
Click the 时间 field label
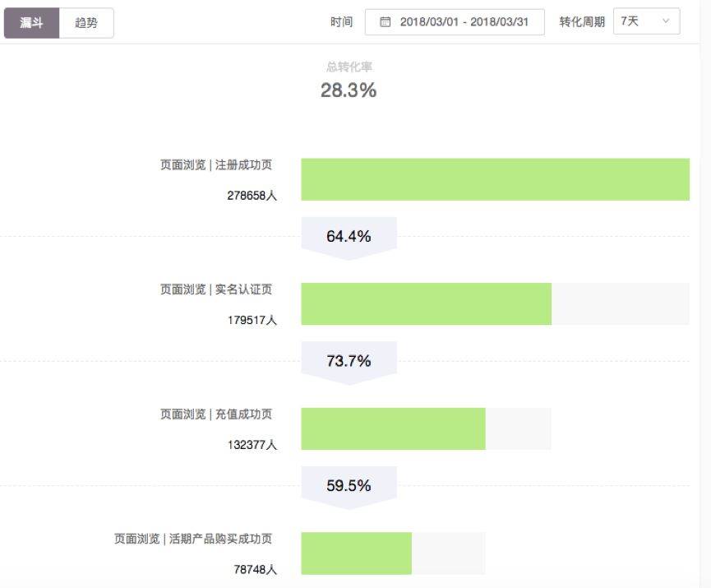pyautogui.click(x=341, y=22)
